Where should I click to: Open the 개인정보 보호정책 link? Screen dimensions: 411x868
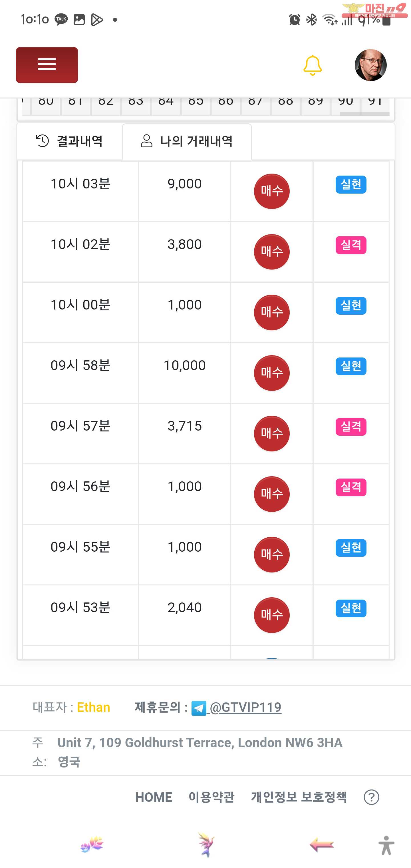(x=299, y=797)
